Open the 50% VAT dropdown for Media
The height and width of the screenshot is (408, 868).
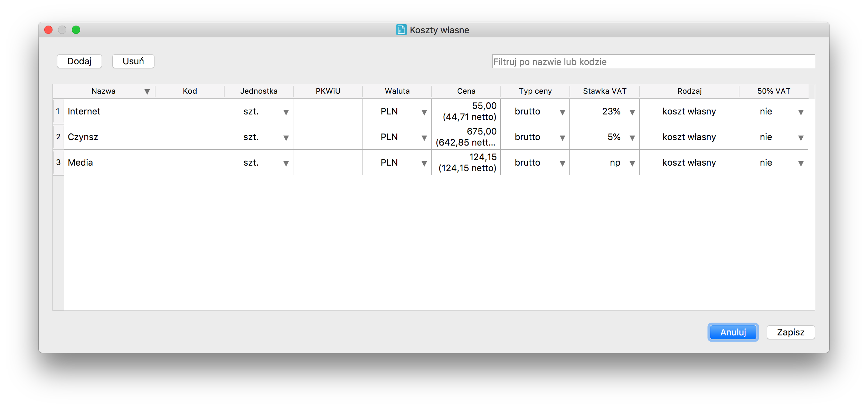801,164
